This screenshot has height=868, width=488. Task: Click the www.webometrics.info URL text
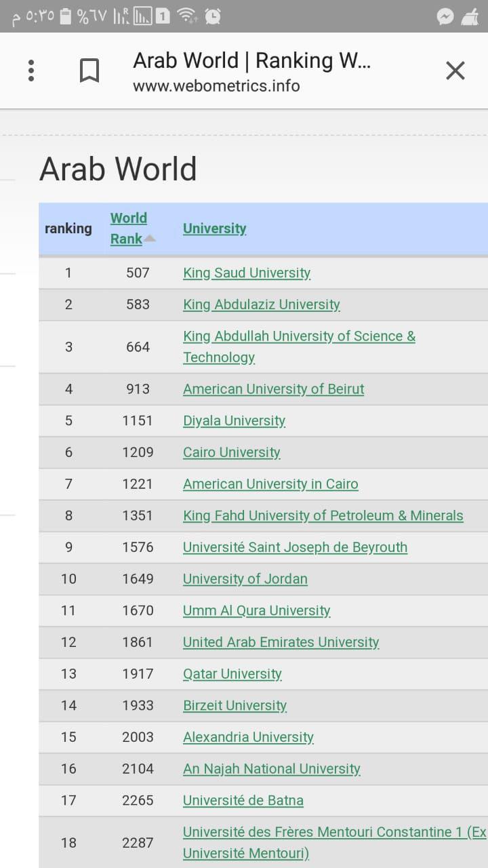click(x=216, y=86)
